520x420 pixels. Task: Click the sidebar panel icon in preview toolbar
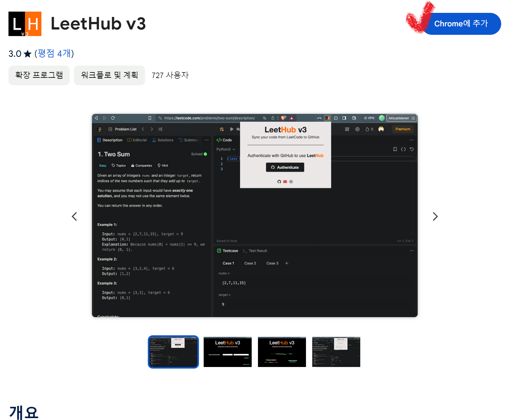[344, 118]
